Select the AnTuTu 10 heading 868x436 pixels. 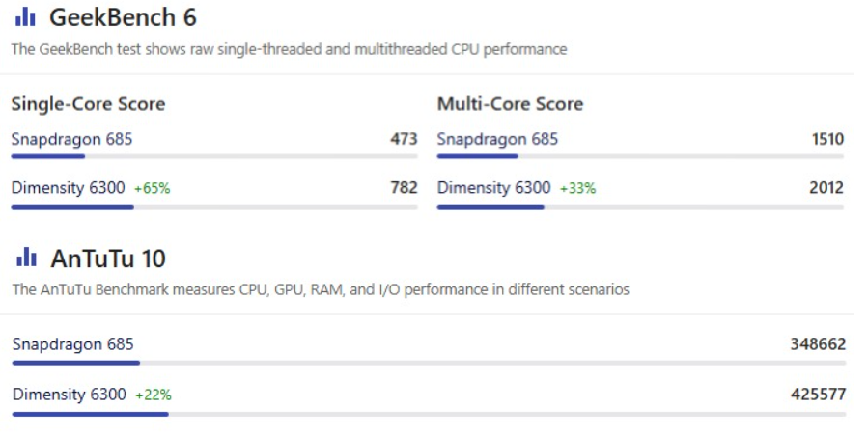pos(107,259)
